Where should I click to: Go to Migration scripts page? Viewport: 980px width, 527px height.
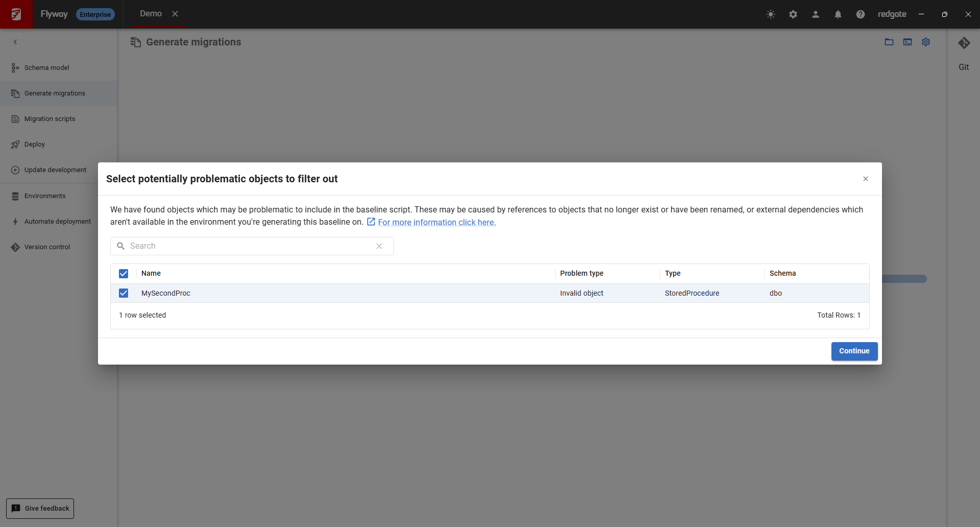50,119
